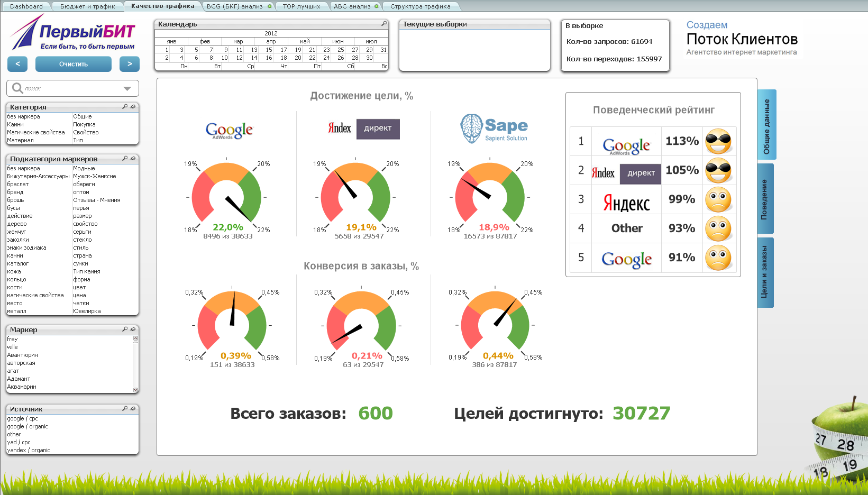Click the forward arrow button
The width and height of the screenshot is (868, 495).
tap(130, 64)
